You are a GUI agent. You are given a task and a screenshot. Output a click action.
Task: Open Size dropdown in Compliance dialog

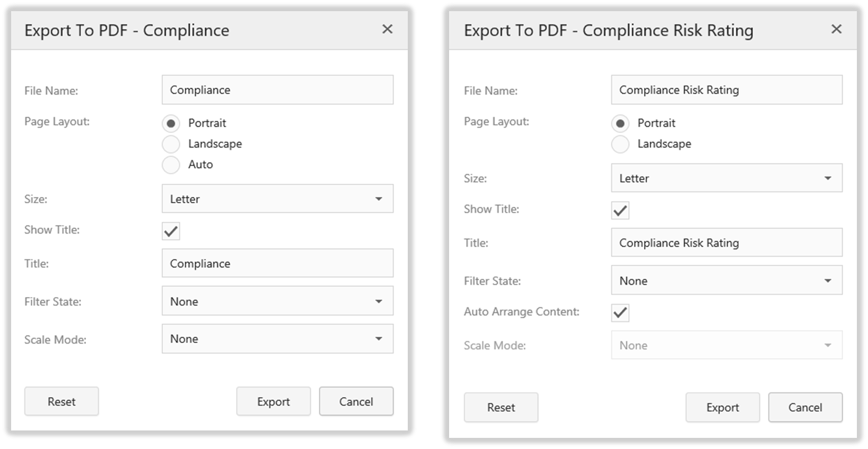278,199
